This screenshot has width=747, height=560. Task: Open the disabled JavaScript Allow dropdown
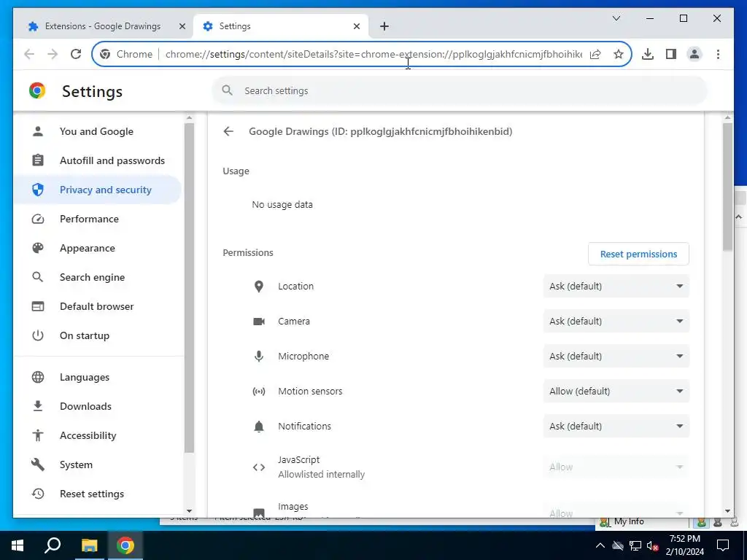pos(616,467)
